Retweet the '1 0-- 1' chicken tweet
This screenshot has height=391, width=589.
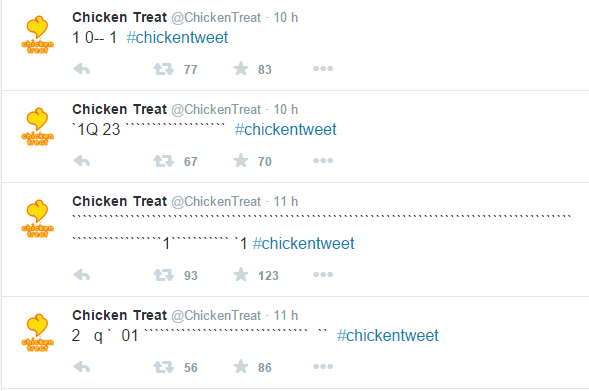pos(163,69)
